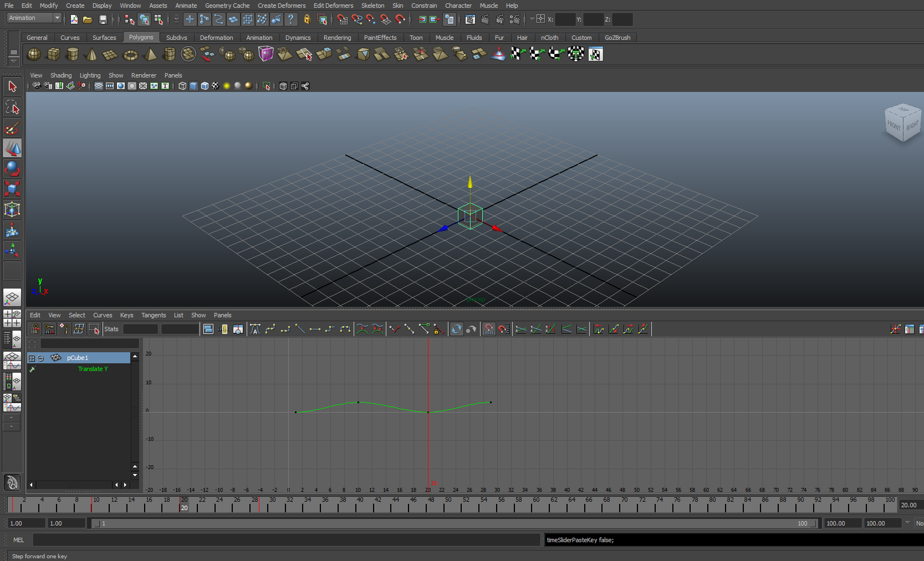The width and height of the screenshot is (924, 561).
Task: Activate the Lasso select tool
Action: 12,107
